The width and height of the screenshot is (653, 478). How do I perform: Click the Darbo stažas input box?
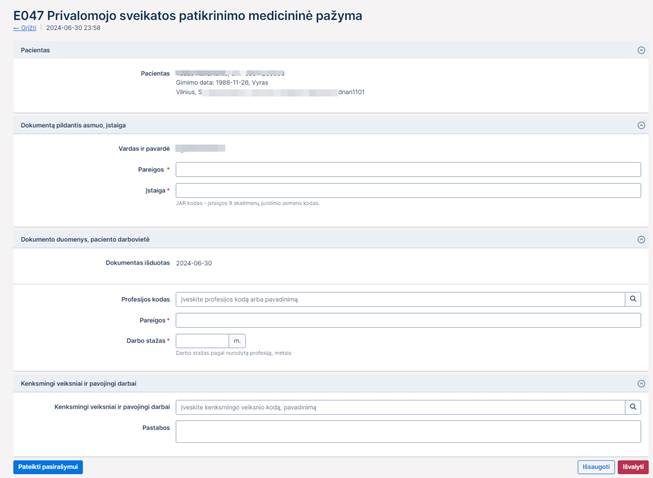click(202, 341)
